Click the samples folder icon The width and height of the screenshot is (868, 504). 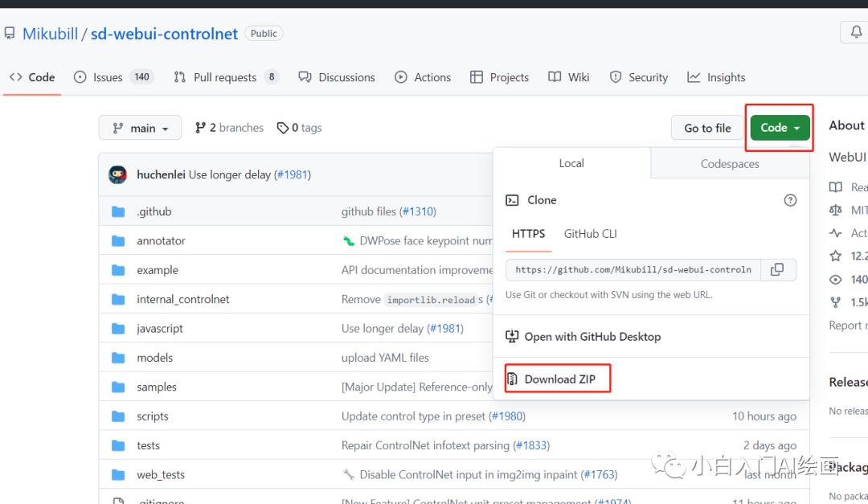coord(118,387)
